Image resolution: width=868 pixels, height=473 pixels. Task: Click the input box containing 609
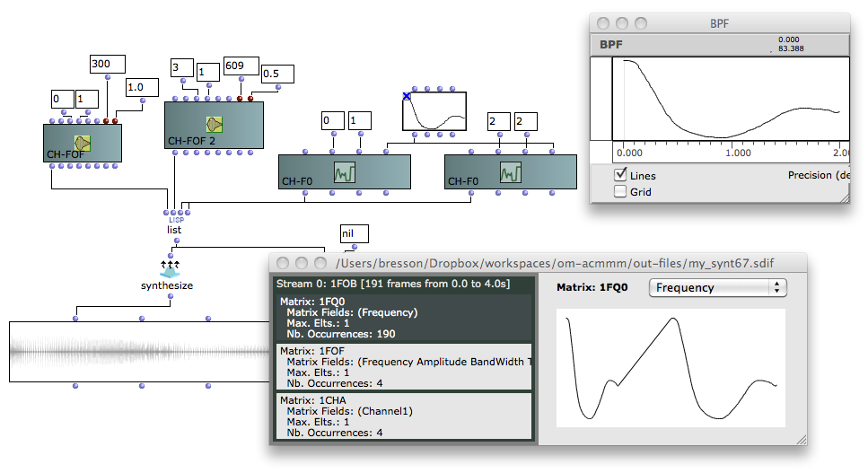pos(241,66)
